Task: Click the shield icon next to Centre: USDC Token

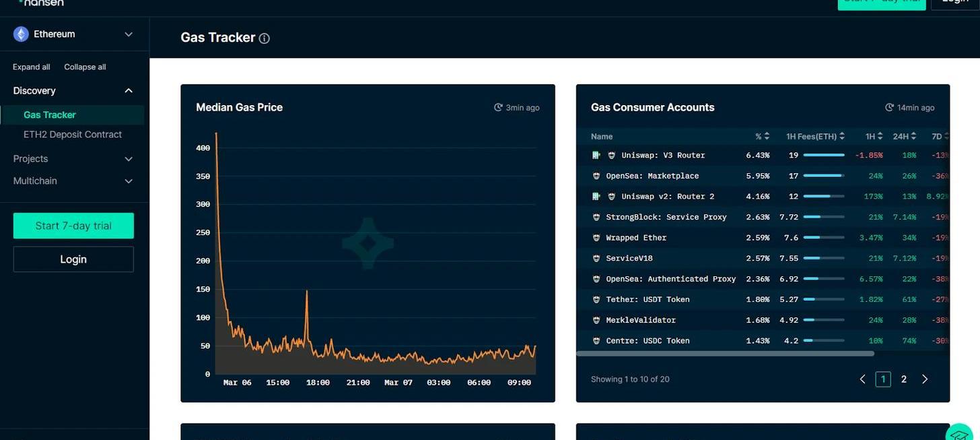Action: point(596,341)
